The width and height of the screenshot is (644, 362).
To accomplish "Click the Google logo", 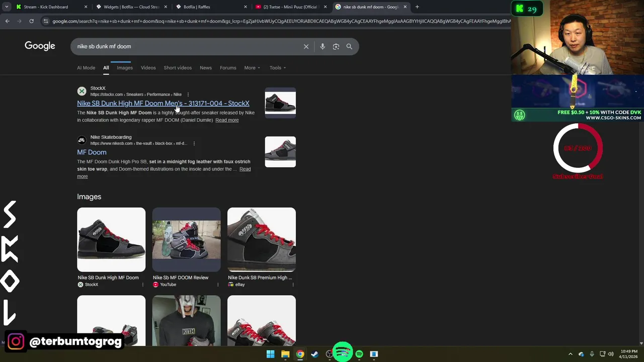I will (40, 46).
